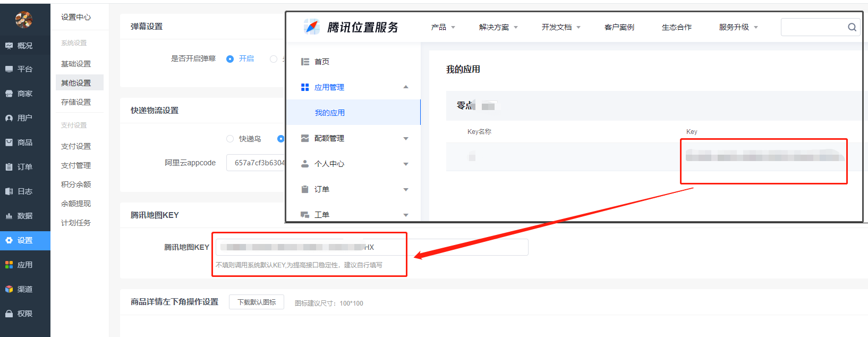
Task: Click the Key名称 column header
Action: click(x=479, y=132)
